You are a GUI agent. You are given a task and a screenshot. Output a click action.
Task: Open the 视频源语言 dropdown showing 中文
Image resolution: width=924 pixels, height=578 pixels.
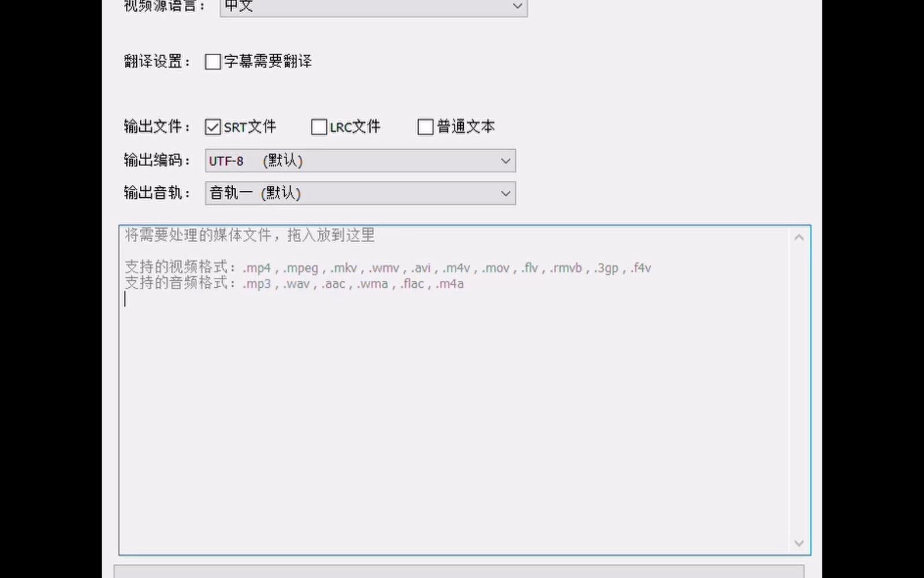point(374,7)
